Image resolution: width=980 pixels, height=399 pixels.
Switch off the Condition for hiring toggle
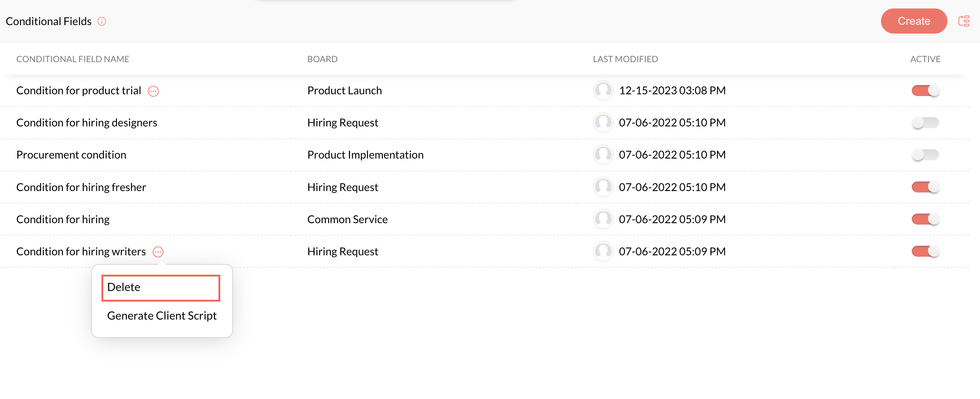[925, 219]
